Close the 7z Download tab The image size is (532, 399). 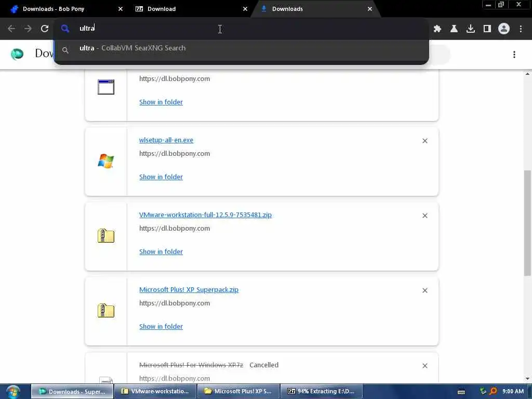click(245, 9)
